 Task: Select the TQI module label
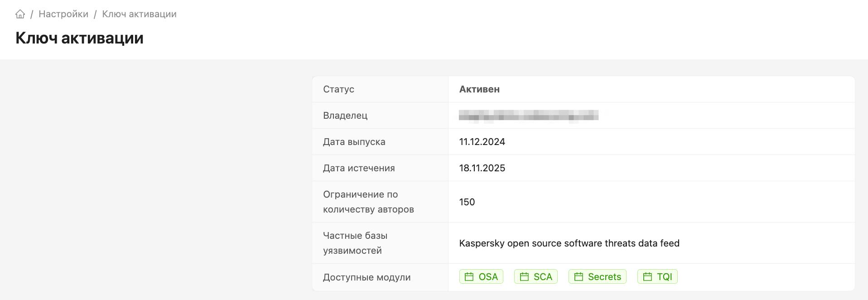point(665,277)
